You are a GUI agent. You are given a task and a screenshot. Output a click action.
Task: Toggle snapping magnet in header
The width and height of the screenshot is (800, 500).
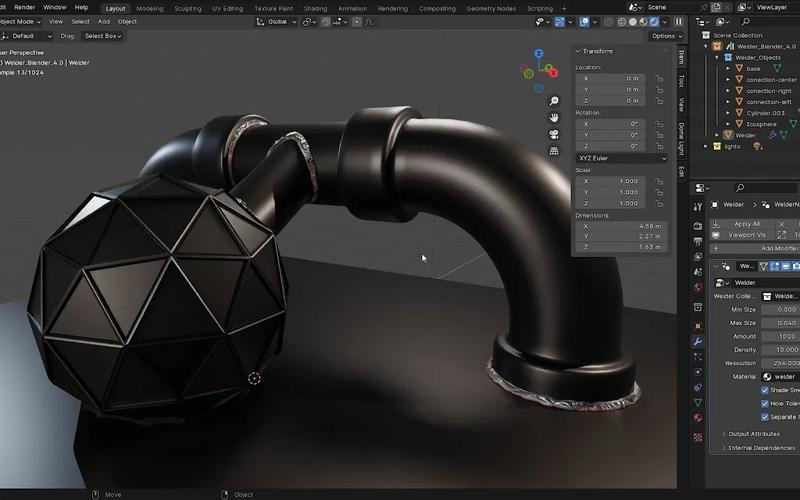(326, 22)
